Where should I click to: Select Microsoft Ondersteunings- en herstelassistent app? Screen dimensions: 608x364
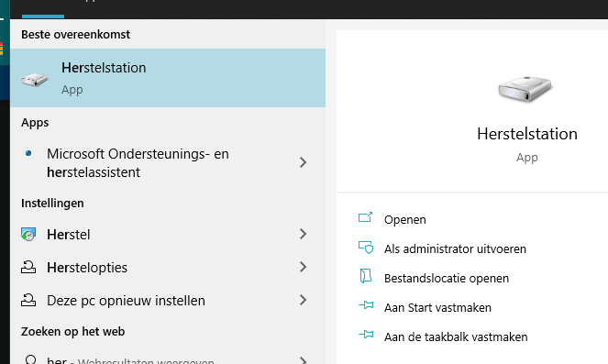[168, 163]
